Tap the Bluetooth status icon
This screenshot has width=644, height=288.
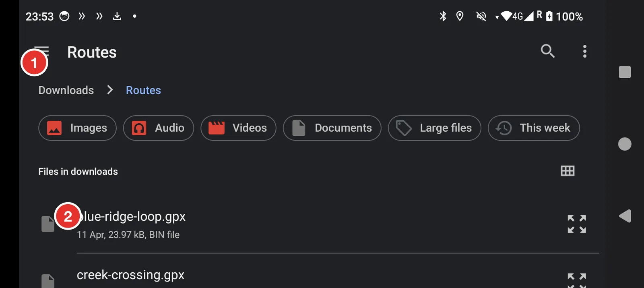[443, 16]
